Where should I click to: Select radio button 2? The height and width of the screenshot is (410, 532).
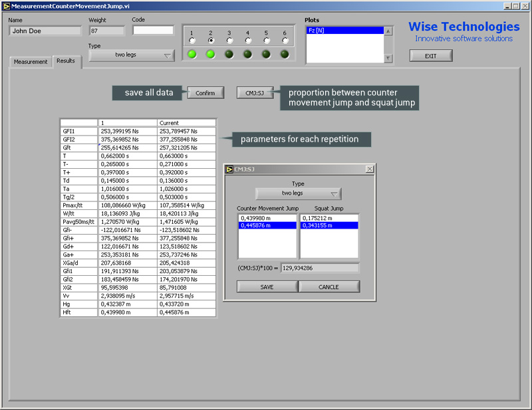[x=211, y=41]
